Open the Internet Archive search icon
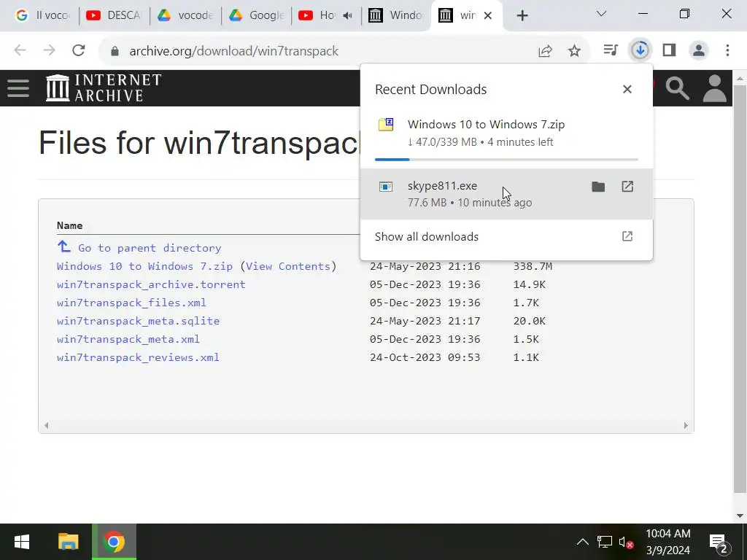Screen dimensions: 747x560 coord(677,88)
